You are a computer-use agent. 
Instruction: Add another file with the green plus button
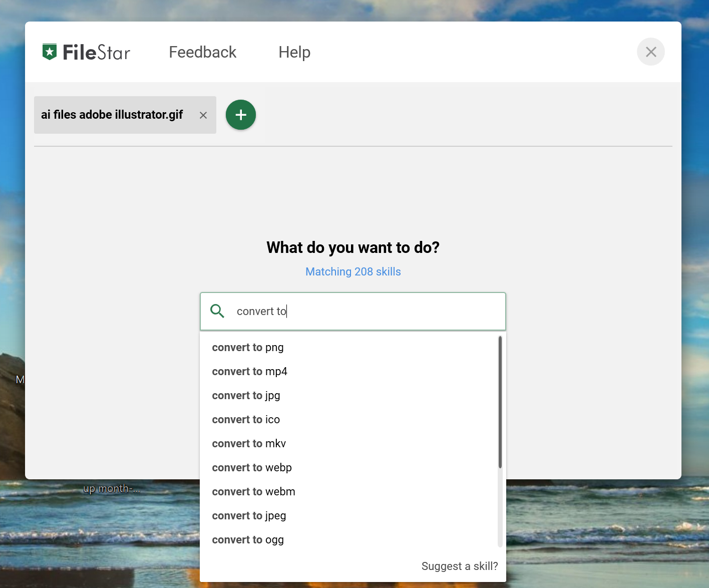click(x=241, y=115)
